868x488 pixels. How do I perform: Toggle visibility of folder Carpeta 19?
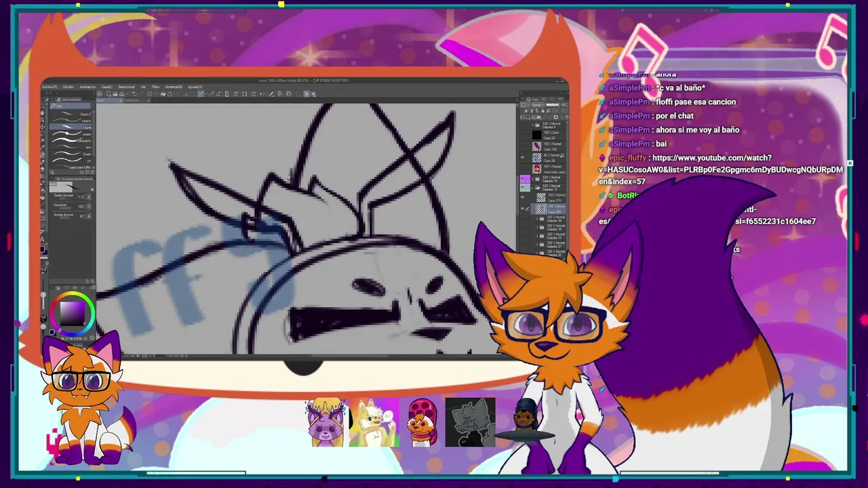point(523,178)
